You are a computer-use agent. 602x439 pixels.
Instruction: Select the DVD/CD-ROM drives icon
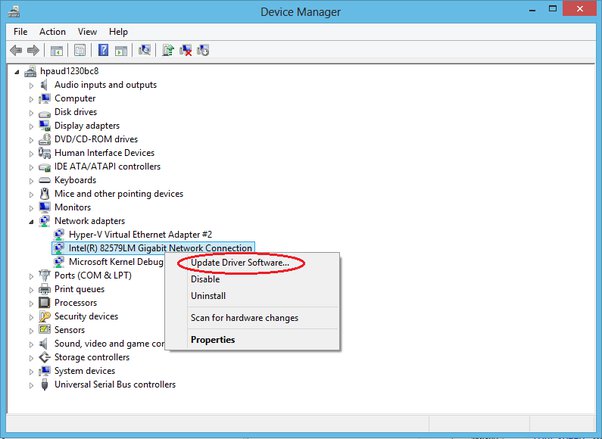tap(45, 139)
